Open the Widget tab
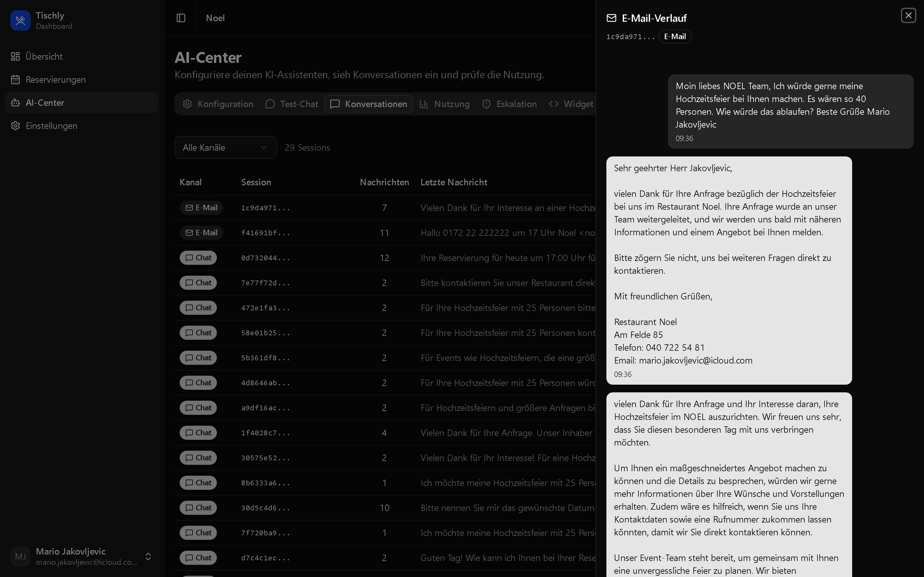The height and width of the screenshot is (577, 924). [x=571, y=104]
